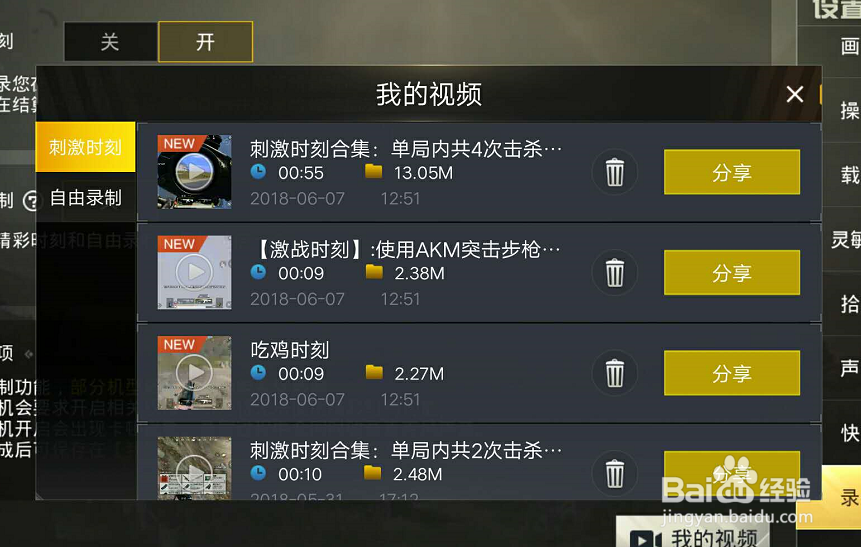Open the question mark help icon
Image resolution: width=861 pixels, height=547 pixels.
31,201
